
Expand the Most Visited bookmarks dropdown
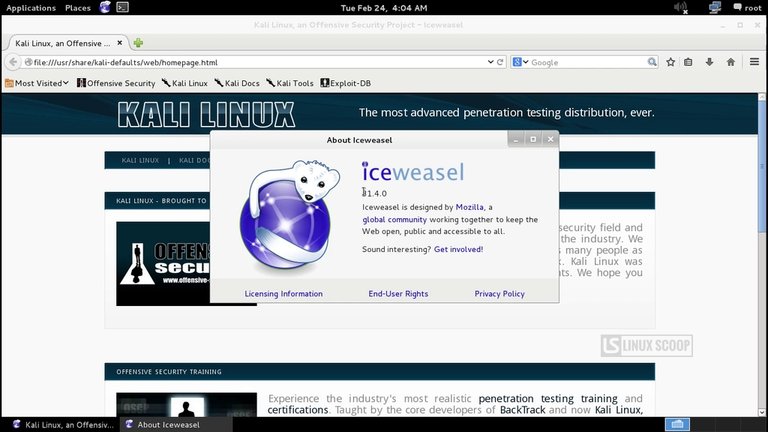pyautogui.click(x=37, y=83)
